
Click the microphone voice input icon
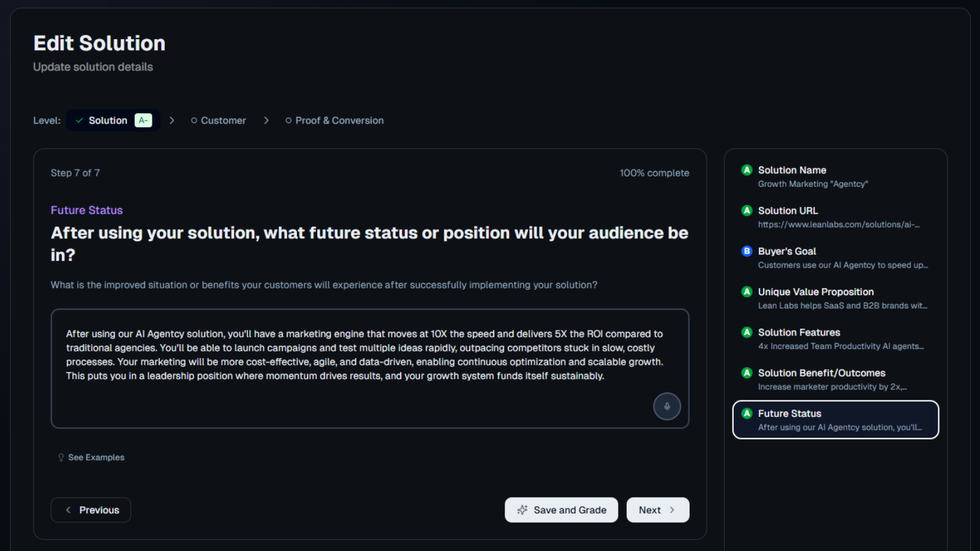tap(666, 407)
